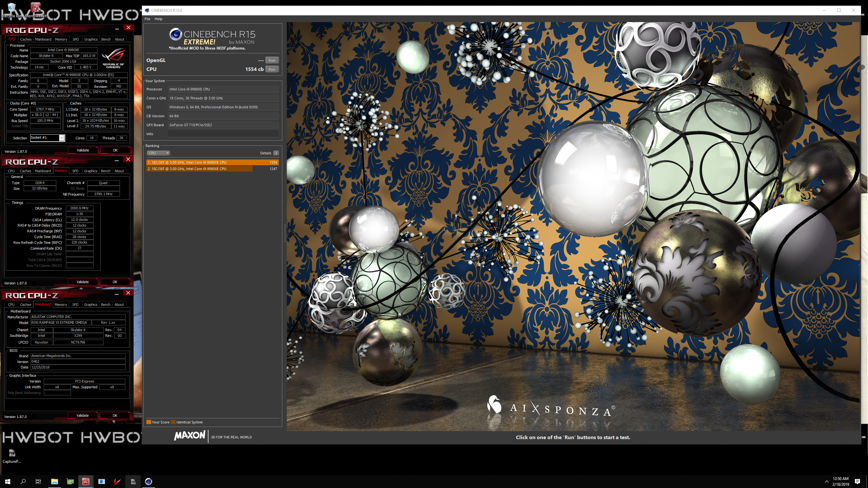The image size is (868, 488).
Task: Click the AIXSPONZA logo in the render
Action: pyautogui.click(x=551, y=407)
